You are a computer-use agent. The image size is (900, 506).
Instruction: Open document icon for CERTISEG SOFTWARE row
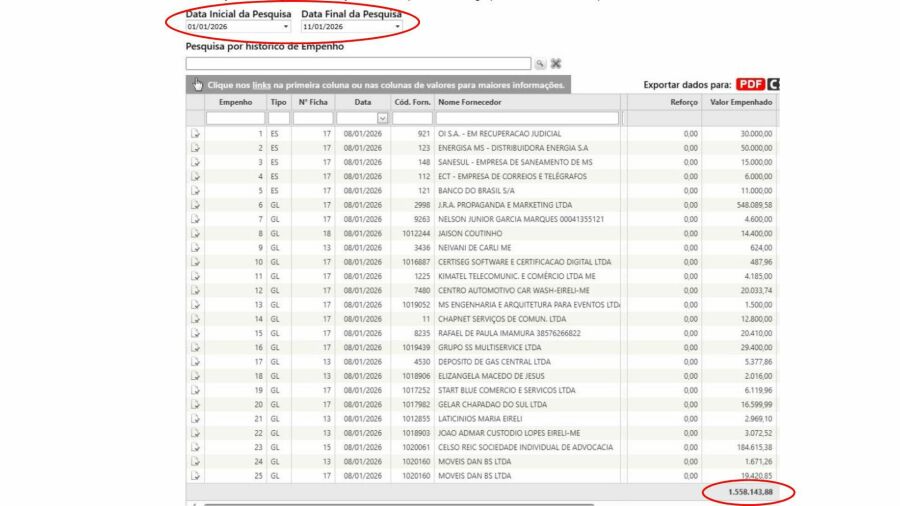point(195,262)
